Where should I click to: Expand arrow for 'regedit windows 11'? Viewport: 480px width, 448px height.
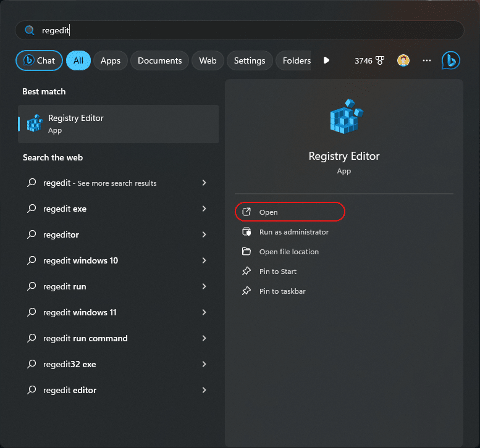click(x=204, y=312)
